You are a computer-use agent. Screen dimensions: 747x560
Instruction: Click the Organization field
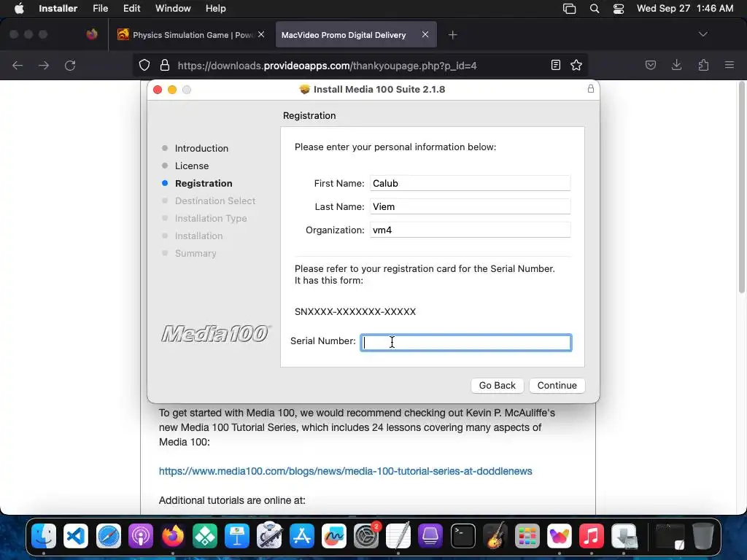tap(471, 230)
